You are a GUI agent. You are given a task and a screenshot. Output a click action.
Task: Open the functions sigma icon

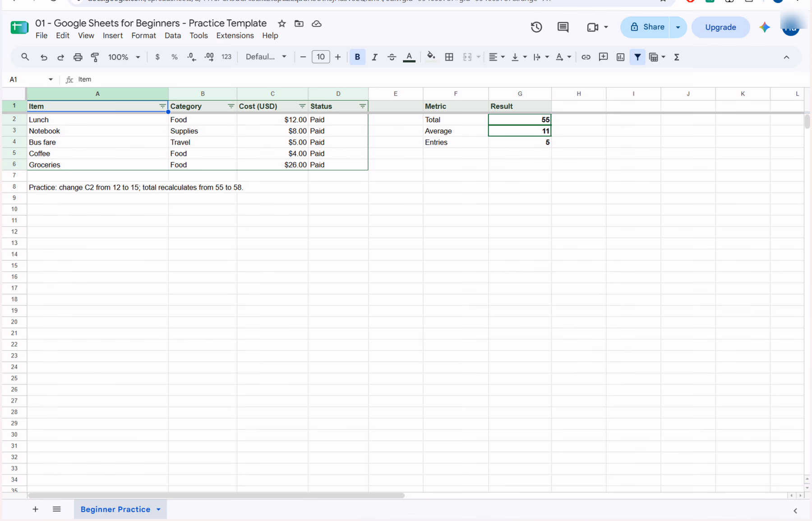(x=676, y=57)
